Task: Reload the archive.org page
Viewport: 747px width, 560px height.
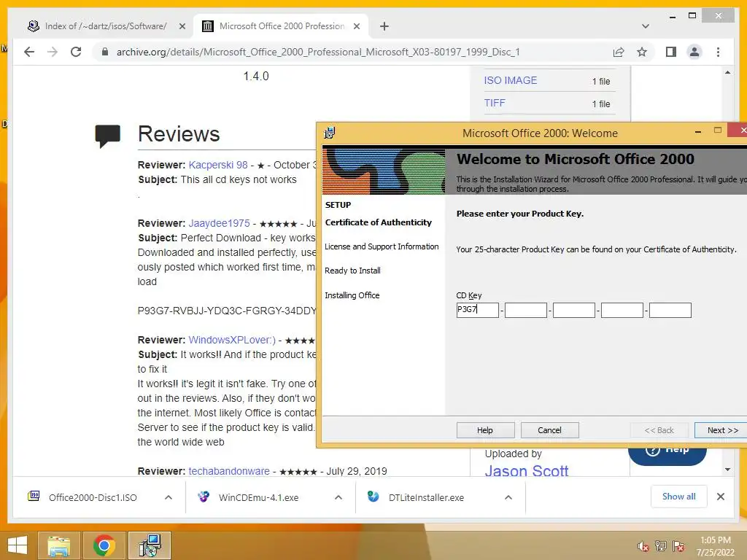Action: pos(76,52)
